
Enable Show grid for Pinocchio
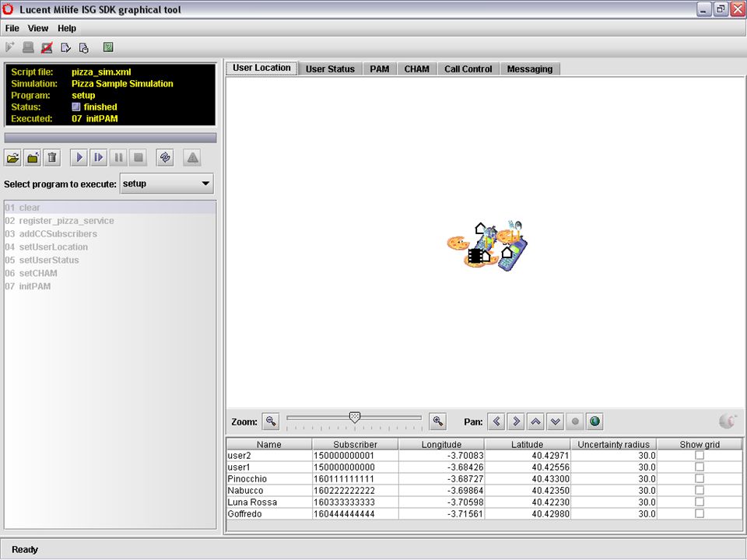coord(700,478)
